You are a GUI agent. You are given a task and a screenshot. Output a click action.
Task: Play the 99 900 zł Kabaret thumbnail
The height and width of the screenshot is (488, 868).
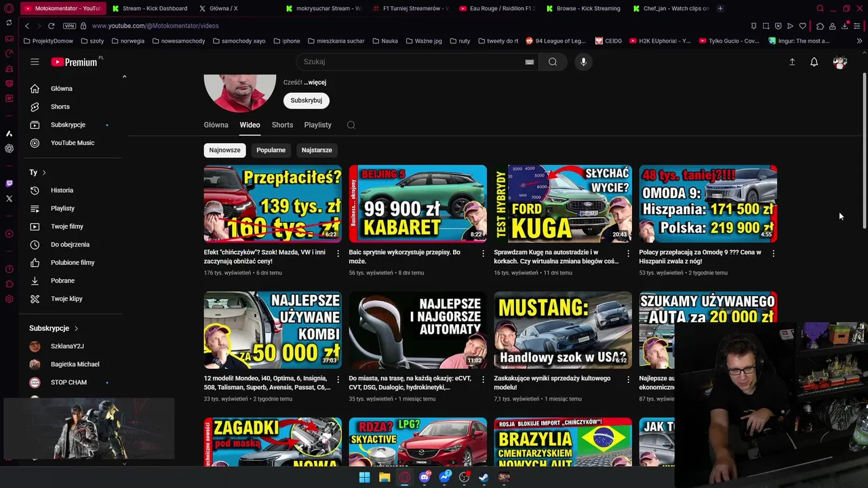point(418,203)
